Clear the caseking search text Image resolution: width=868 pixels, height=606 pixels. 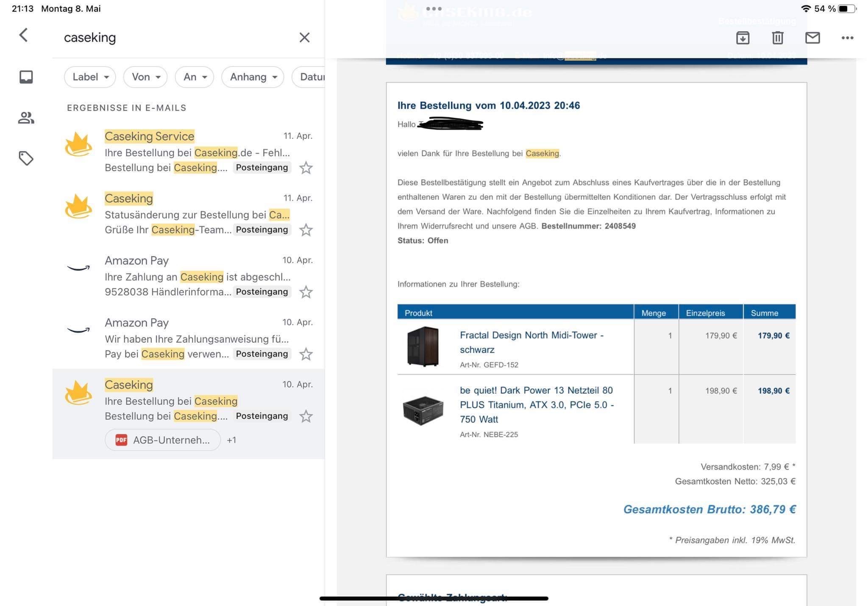304,38
